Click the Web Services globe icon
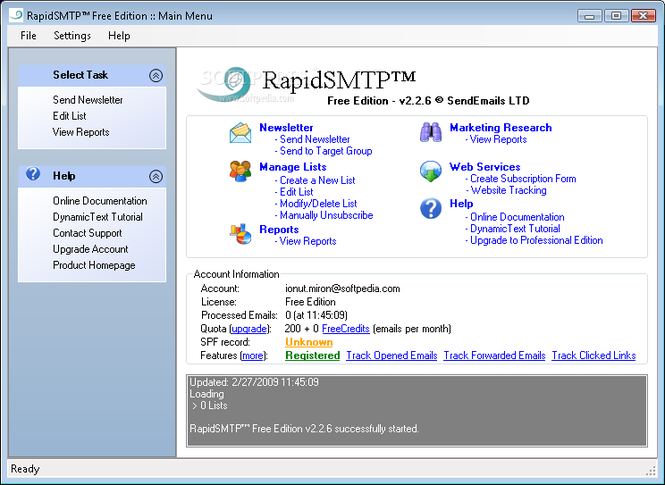665x485 pixels. click(x=430, y=171)
